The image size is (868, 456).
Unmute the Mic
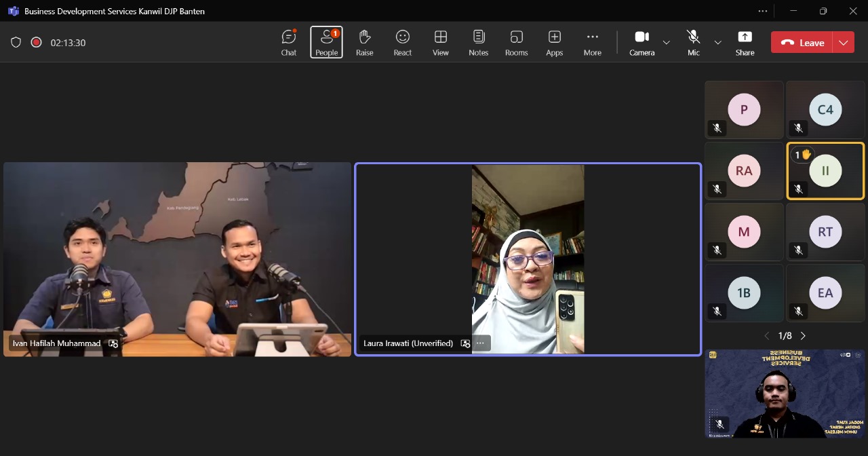693,42
